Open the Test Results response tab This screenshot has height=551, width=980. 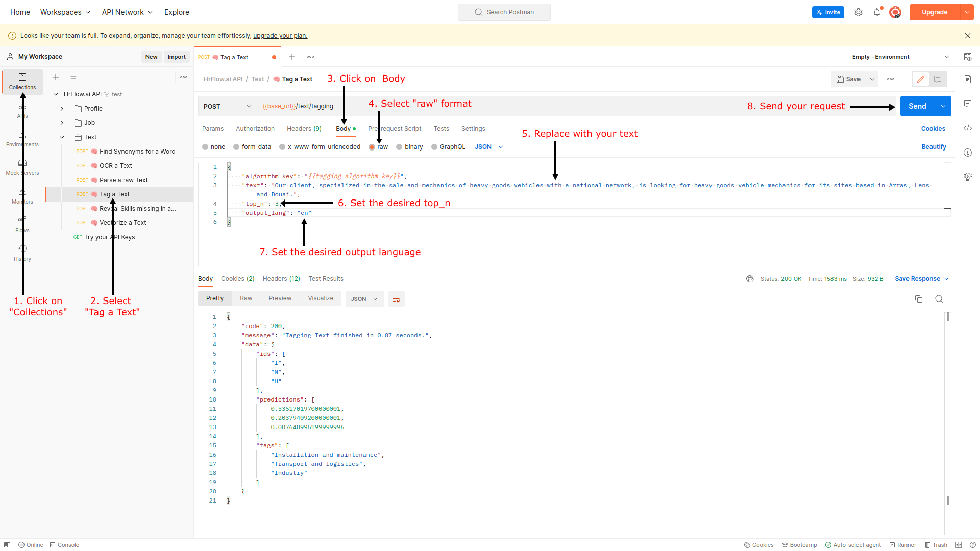point(326,279)
